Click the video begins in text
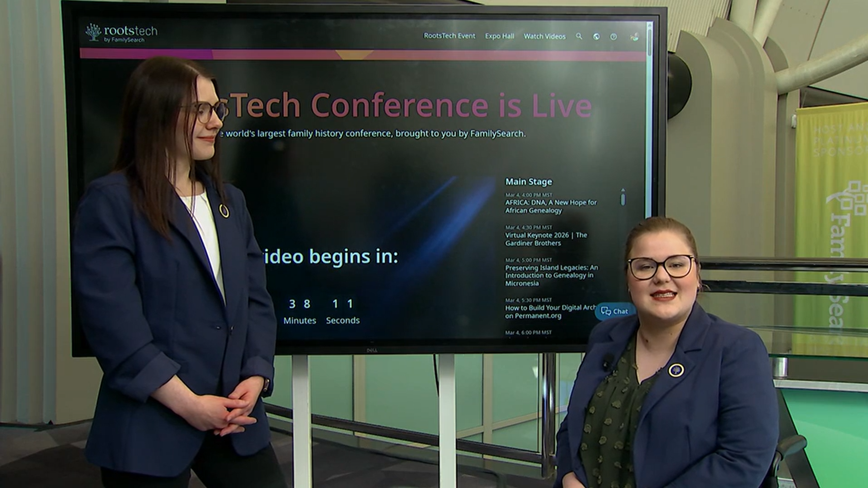This screenshot has width=868, height=488. tap(330, 256)
